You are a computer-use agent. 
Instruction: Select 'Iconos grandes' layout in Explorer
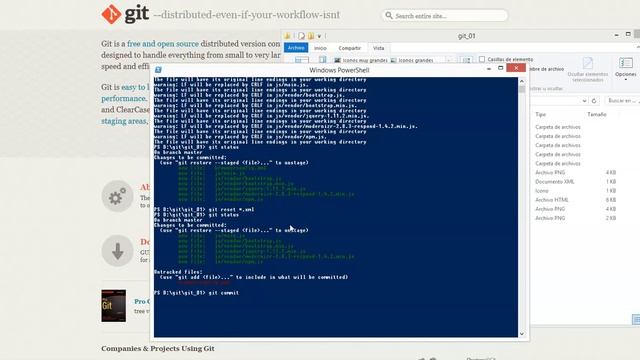pos(412,60)
